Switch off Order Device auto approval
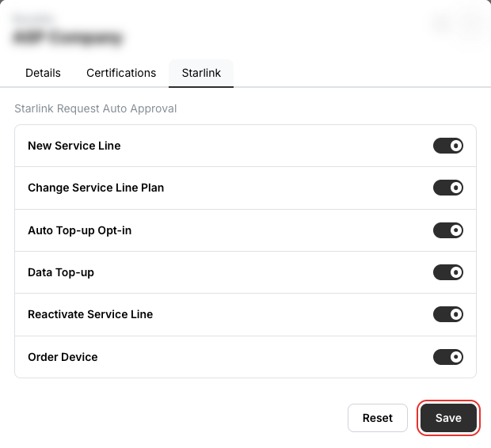This screenshot has width=491, height=448. pos(448,357)
